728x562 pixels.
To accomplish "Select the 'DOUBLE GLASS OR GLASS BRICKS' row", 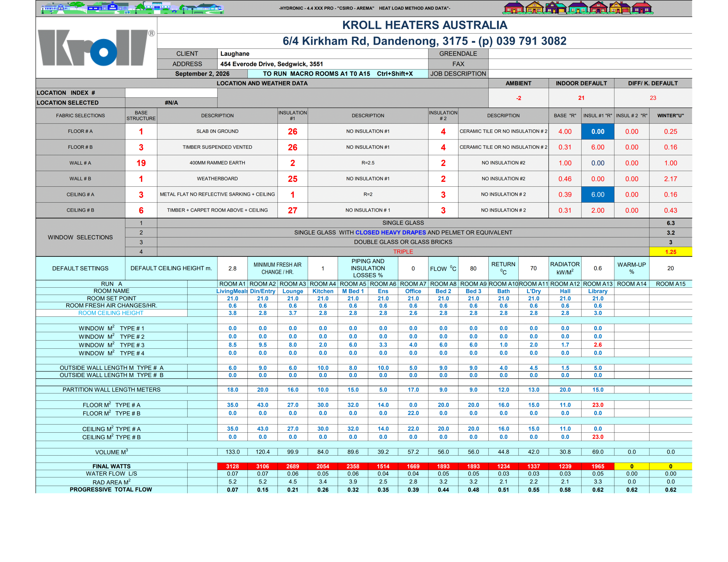I will (x=403, y=242).
